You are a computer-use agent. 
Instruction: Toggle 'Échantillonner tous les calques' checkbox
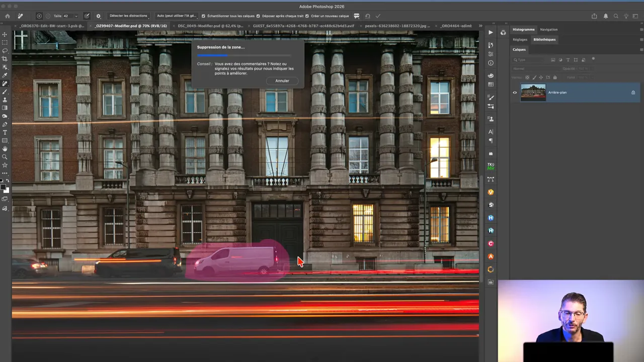pyautogui.click(x=203, y=16)
